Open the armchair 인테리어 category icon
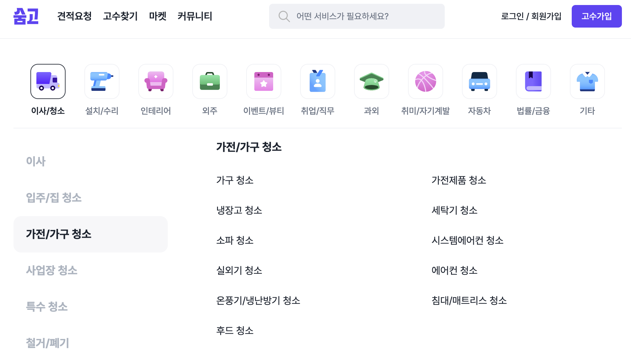Image resolution: width=631 pixels, height=364 pixels. (156, 81)
